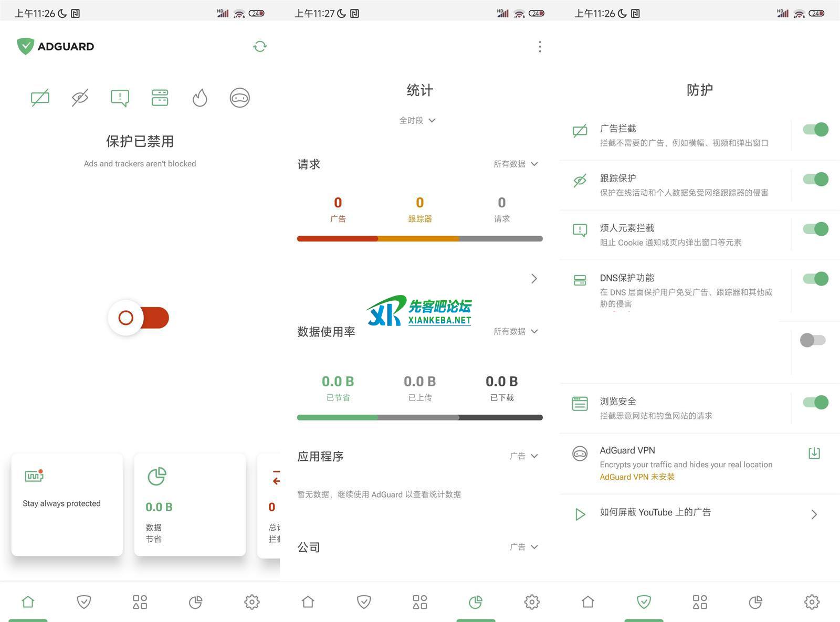Click the AdGuard shield logo
The height and width of the screenshot is (622, 840).
click(25, 46)
